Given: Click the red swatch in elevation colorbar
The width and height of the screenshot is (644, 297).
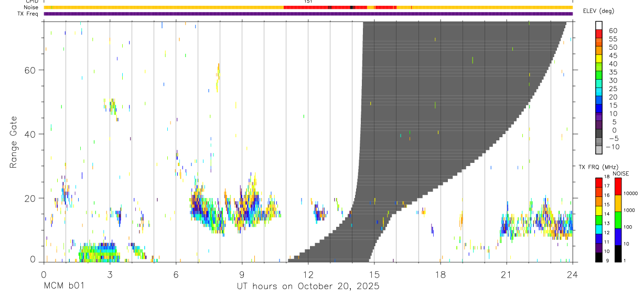Looking at the screenshot, I should click(x=599, y=34).
